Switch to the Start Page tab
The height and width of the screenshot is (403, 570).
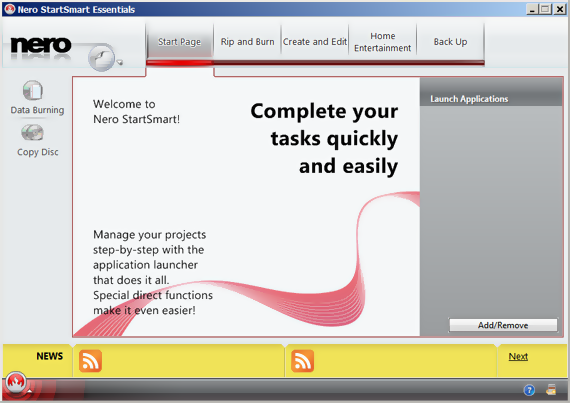pos(180,41)
